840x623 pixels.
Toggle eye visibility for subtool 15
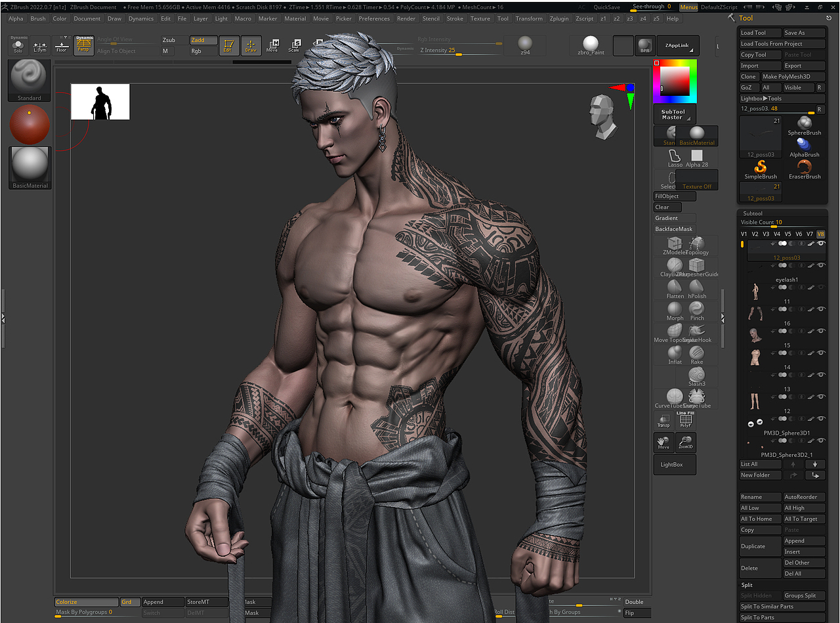(821, 330)
